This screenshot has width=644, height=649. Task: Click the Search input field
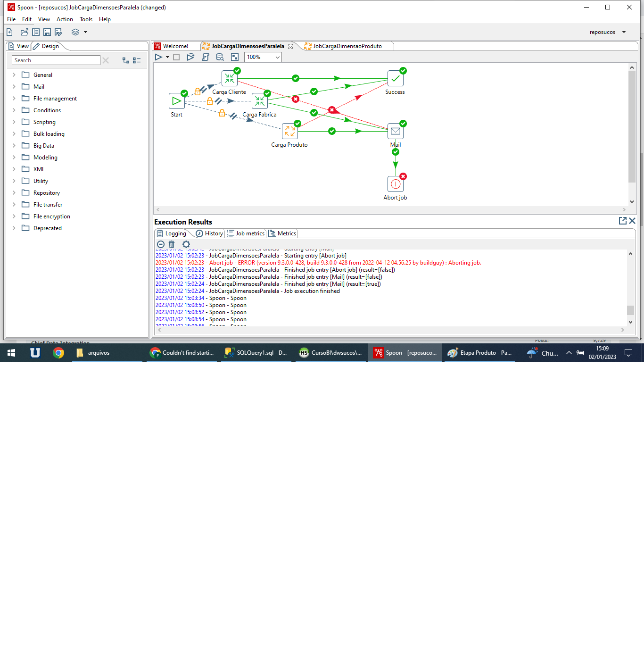[56, 60]
